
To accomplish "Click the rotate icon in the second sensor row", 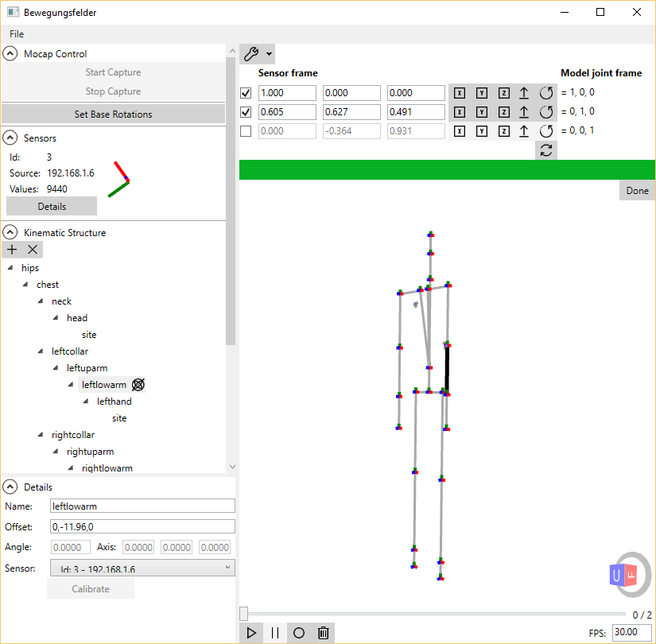I will tap(546, 111).
